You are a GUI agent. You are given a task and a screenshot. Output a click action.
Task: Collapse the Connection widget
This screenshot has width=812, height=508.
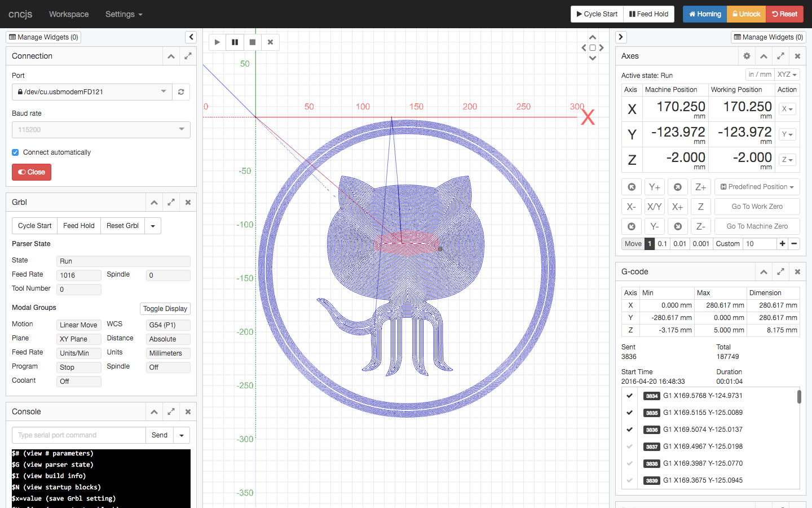click(x=171, y=56)
